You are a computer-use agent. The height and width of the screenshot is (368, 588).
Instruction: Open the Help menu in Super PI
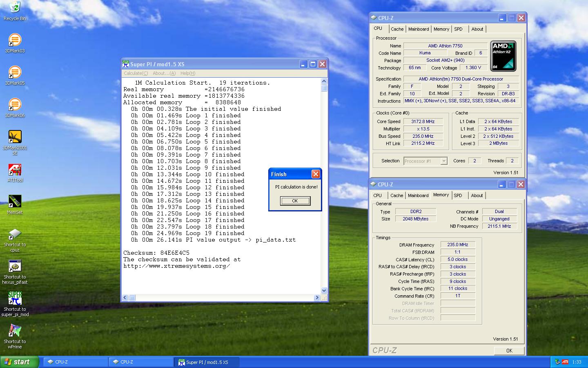[188, 73]
